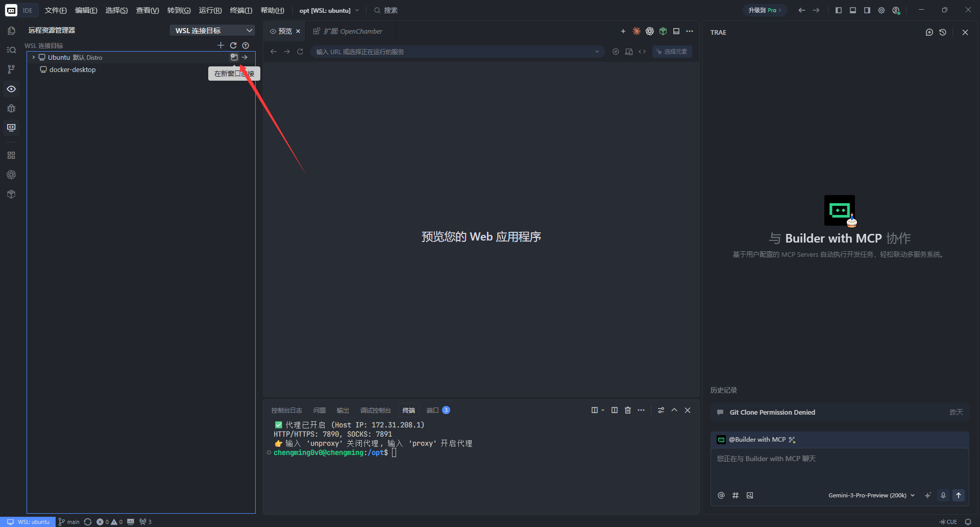
Task: Toggle the CUE status bar item
Action: point(948,522)
